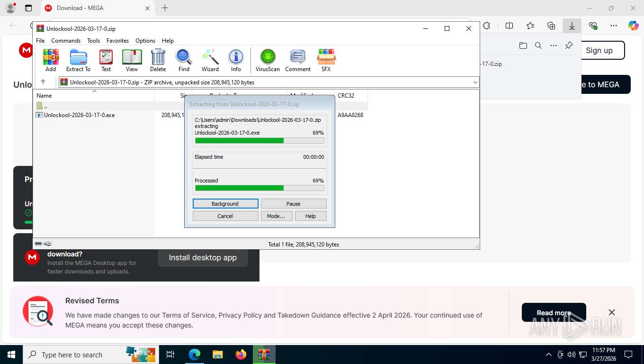Open Browser essentials heart icon
This screenshot has height=364, width=644.
point(593,26)
